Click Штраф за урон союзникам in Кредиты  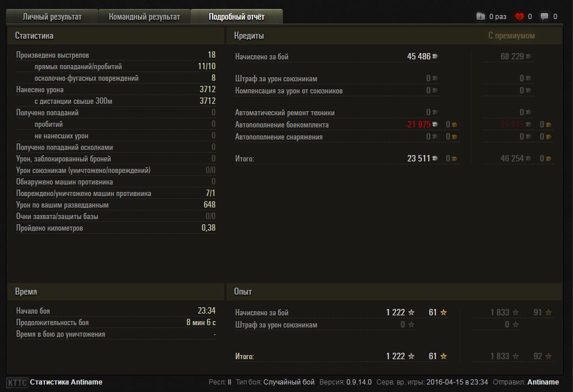(x=276, y=78)
